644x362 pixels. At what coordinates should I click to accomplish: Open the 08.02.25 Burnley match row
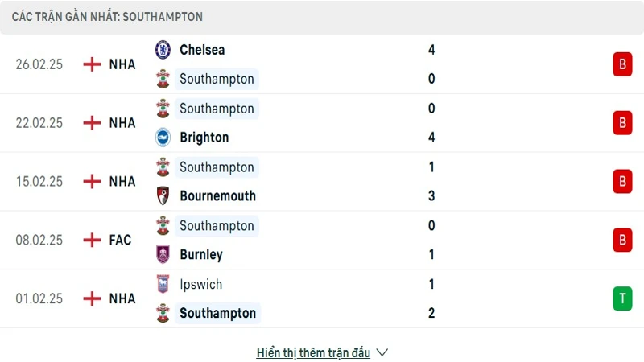(322, 240)
